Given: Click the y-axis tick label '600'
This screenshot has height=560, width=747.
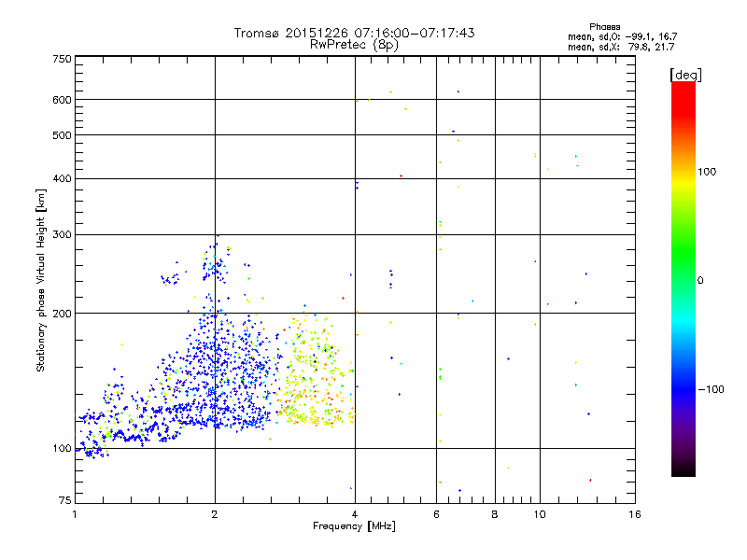Looking at the screenshot, I should [x=62, y=100].
